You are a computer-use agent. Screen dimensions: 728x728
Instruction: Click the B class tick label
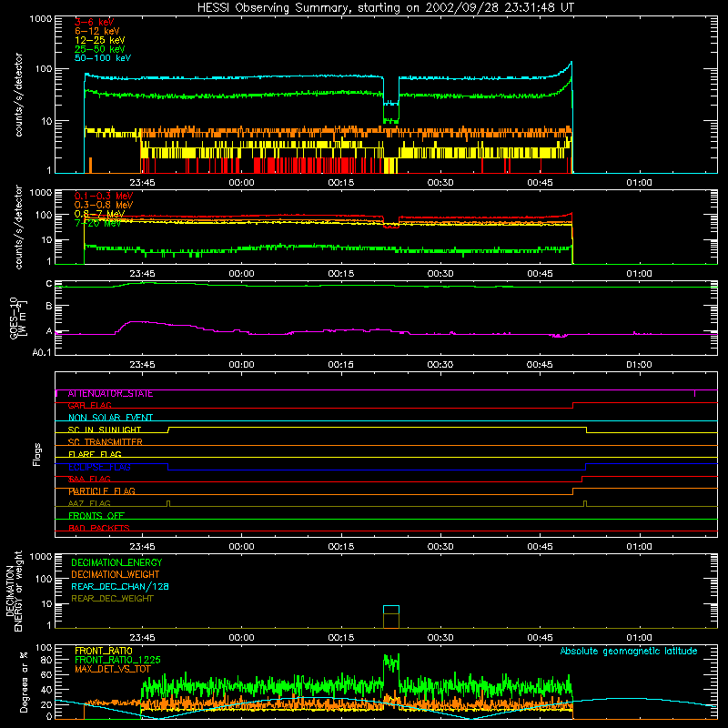coord(49,307)
